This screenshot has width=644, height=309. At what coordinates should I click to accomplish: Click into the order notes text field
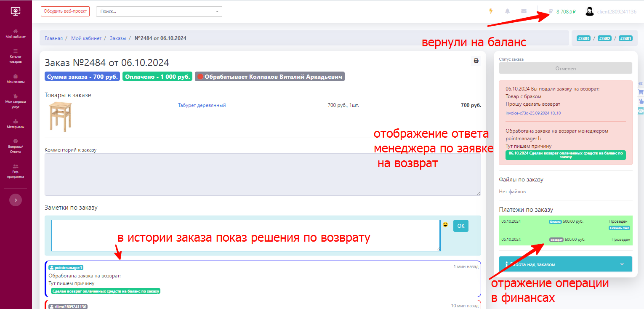(245, 235)
